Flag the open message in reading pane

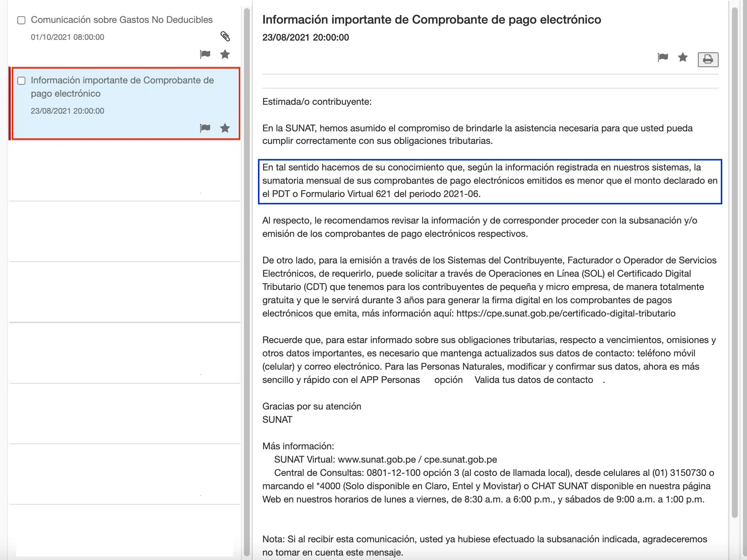coord(663,57)
